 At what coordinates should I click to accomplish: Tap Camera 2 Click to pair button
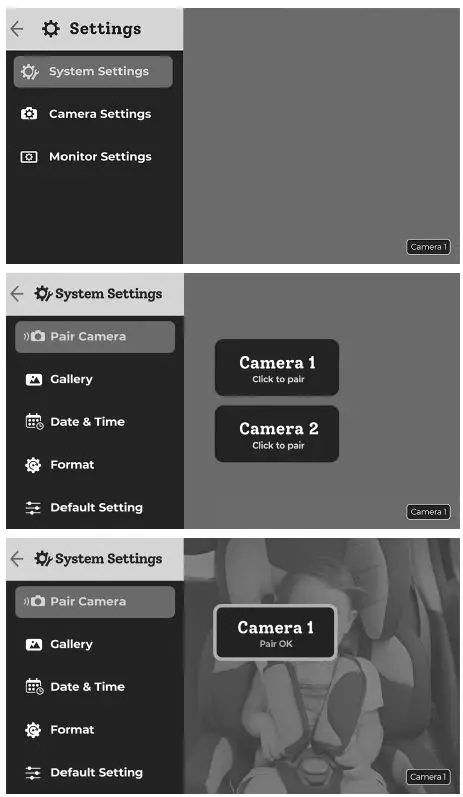(x=277, y=434)
